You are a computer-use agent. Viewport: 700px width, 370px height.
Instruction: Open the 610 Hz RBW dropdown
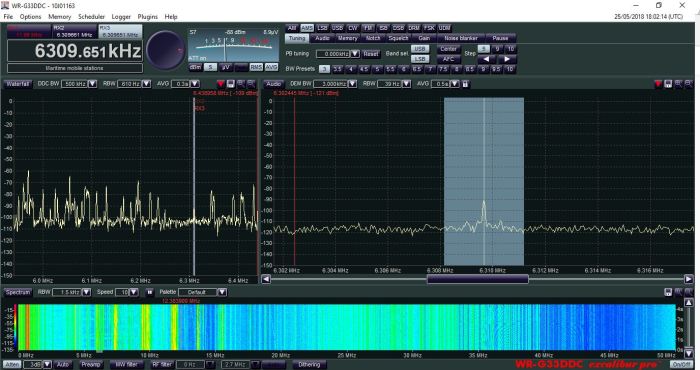tap(146, 84)
